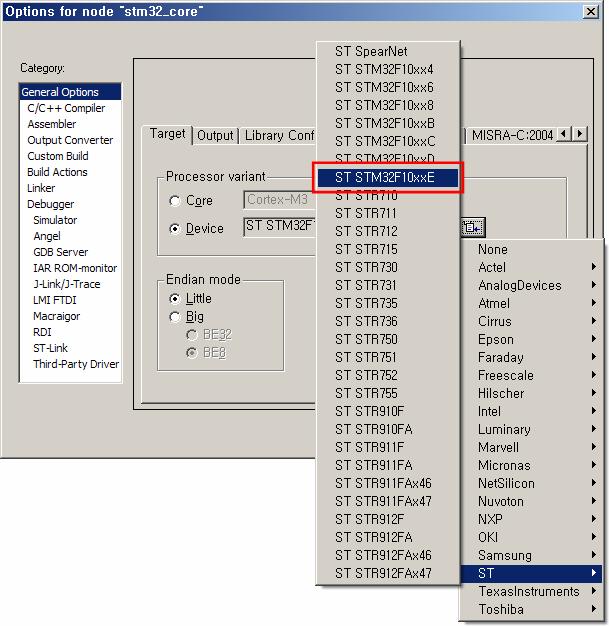Choose ST STR711 device
Viewport: 609px width, 626px height.
pos(388,213)
